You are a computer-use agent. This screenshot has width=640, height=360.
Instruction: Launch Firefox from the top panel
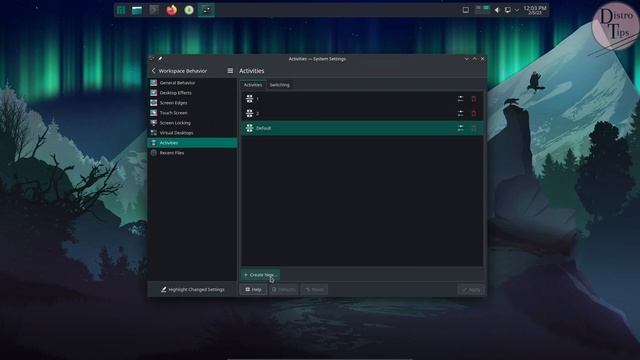172,10
